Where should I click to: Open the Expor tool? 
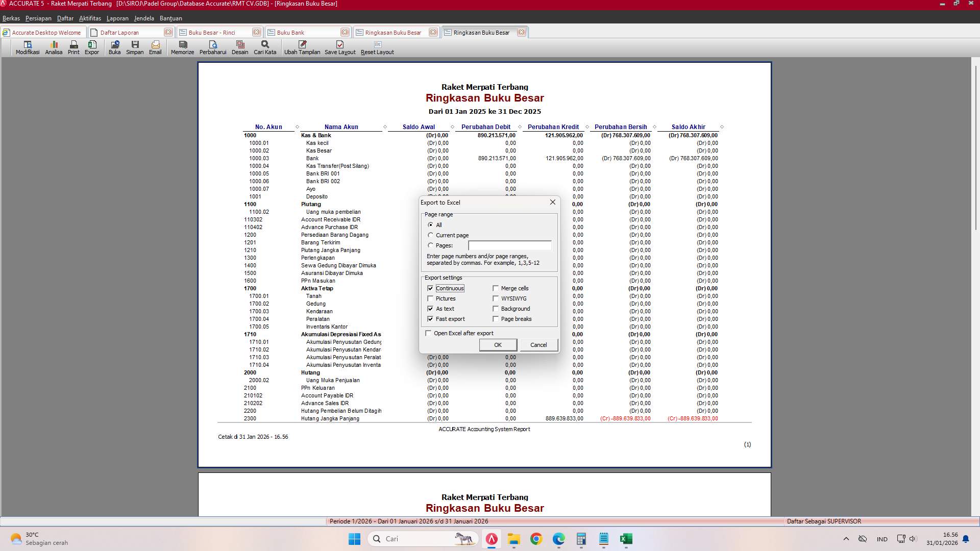[92, 47]
